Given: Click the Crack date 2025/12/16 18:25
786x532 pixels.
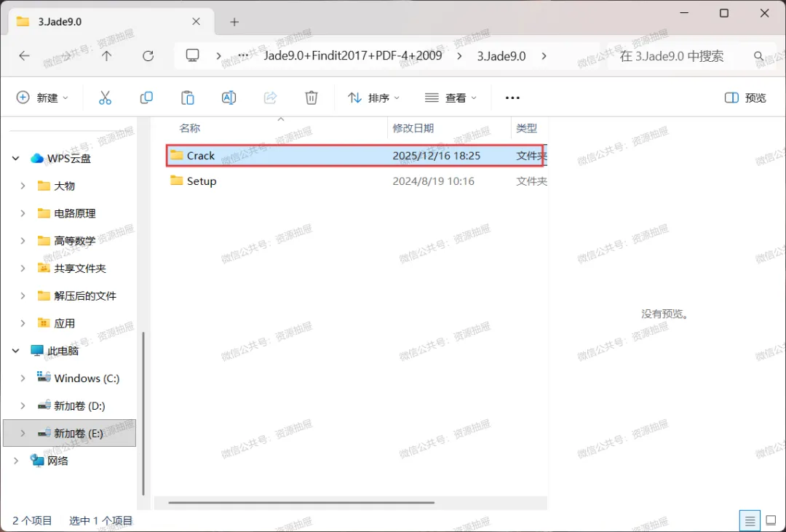Looking at the screenshot, I should pyautogui.click(x=436, y=156).
